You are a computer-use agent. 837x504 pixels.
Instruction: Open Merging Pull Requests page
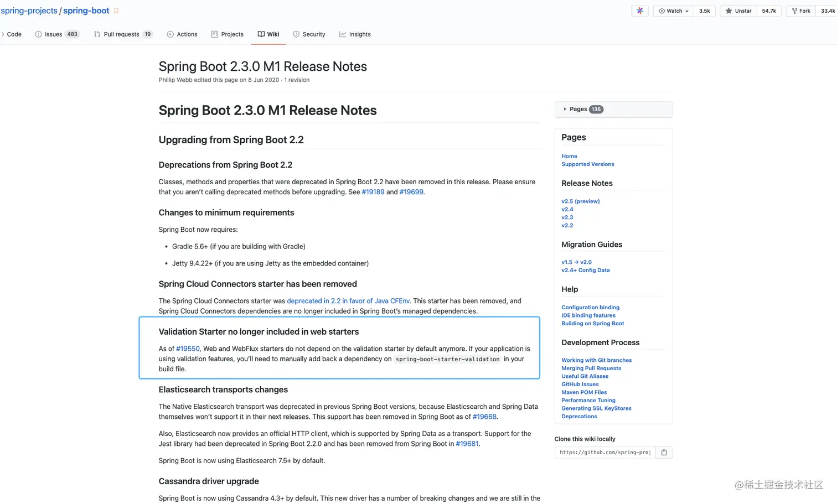coord(591,368)
